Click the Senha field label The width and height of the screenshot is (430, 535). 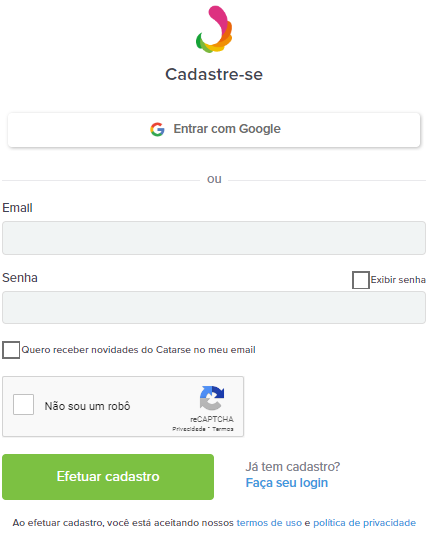tap(20, 278)
